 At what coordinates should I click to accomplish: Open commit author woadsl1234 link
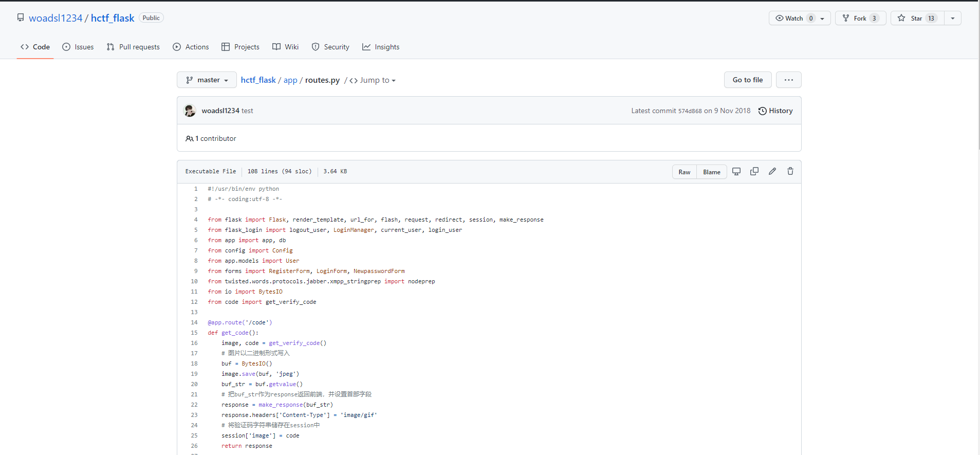(220, 111)
